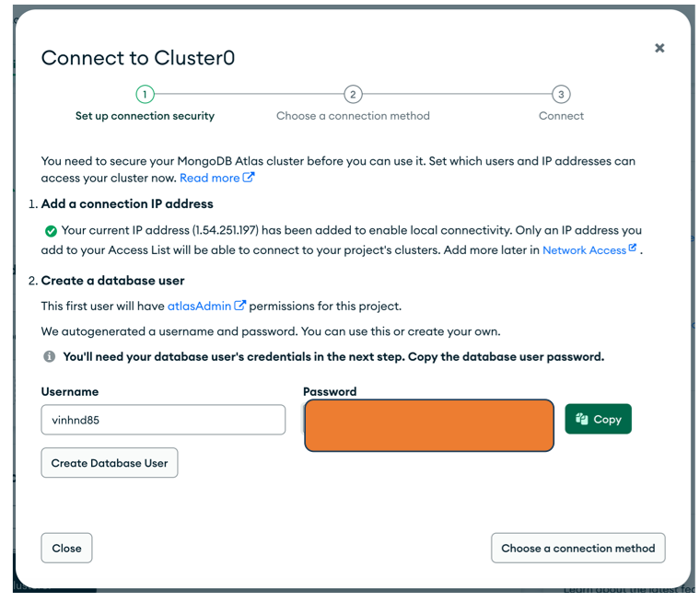The image size is (700, 602).
Task: Click Choose a connection method button
Action: pyautogui.click(x=577, y=548)
